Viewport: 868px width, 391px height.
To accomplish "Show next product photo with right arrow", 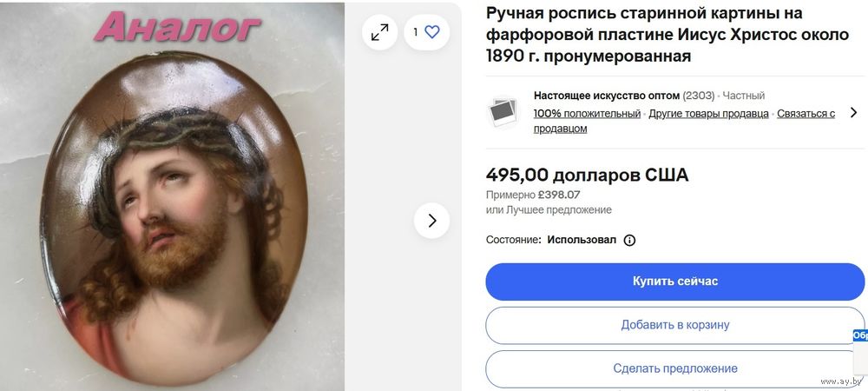I will [x=431, y=221].
